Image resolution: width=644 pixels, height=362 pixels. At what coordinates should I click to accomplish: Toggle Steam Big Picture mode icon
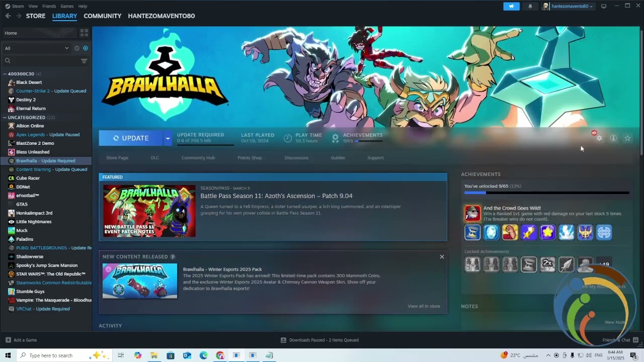coord(604,6)
